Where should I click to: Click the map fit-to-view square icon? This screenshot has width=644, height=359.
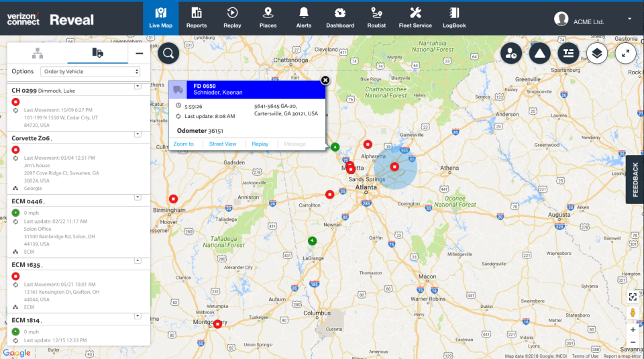(x=633, y=297)
